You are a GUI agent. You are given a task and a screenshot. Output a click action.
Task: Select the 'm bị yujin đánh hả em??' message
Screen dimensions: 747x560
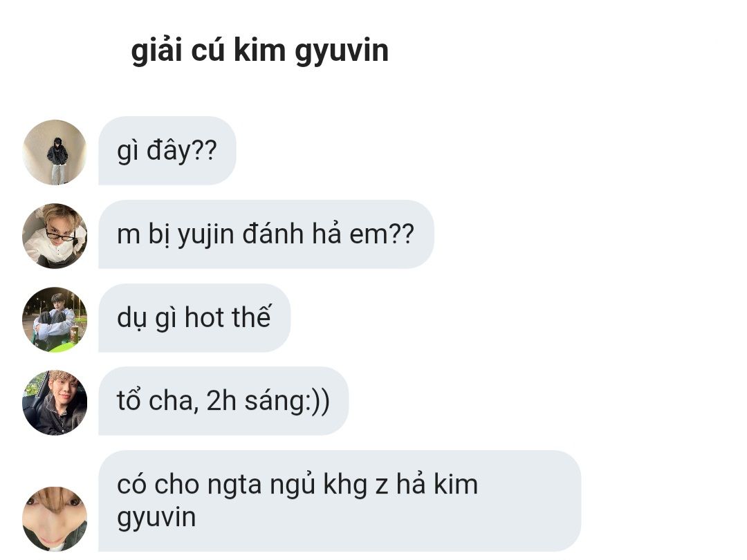266,234
